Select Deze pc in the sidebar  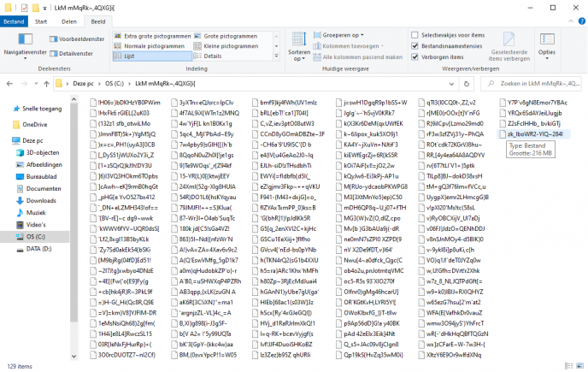27,141
